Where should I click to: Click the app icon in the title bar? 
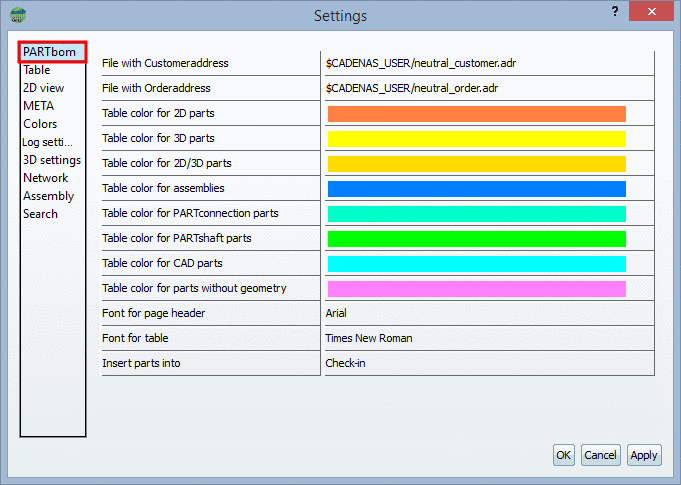tap(19, 16)
